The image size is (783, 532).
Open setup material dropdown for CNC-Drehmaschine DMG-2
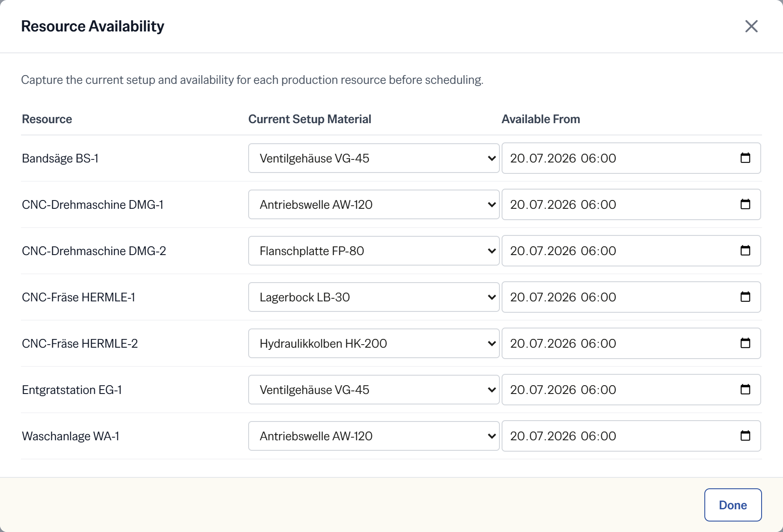pos(374,251)
